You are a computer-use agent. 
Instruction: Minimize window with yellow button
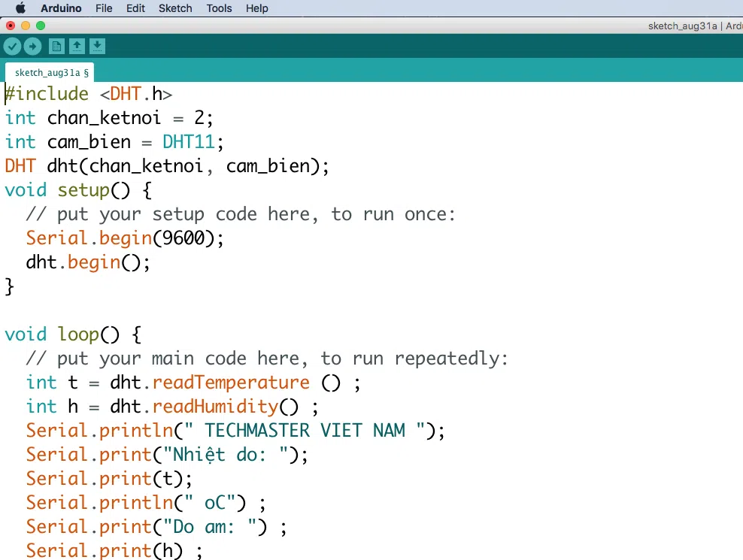pyautogui.click(x=26, y=26)
